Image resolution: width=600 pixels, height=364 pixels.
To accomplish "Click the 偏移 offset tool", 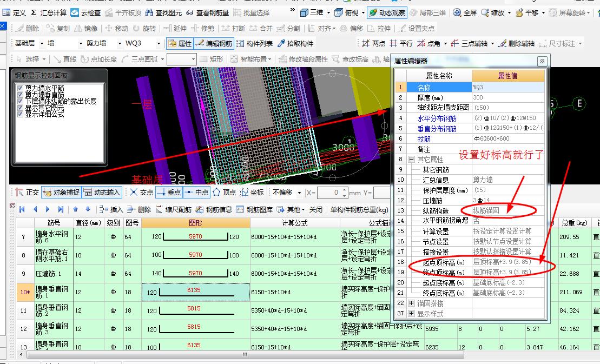I will point(351,28).
